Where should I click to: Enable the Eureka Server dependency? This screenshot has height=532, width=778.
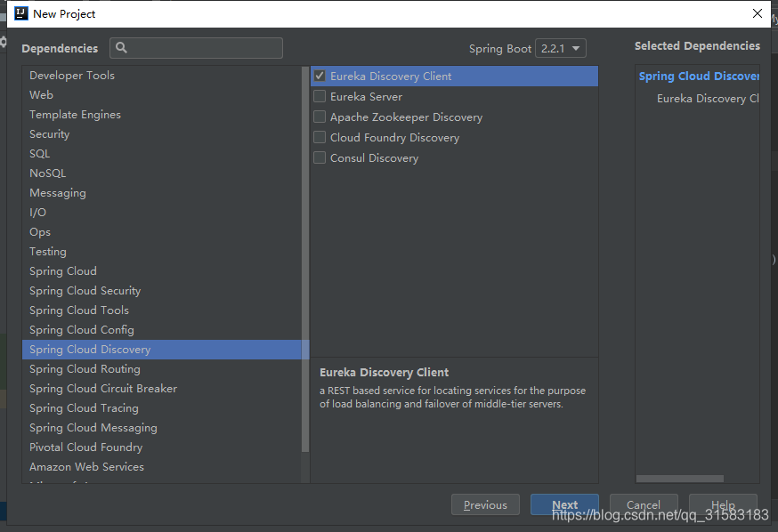point(320,96)
